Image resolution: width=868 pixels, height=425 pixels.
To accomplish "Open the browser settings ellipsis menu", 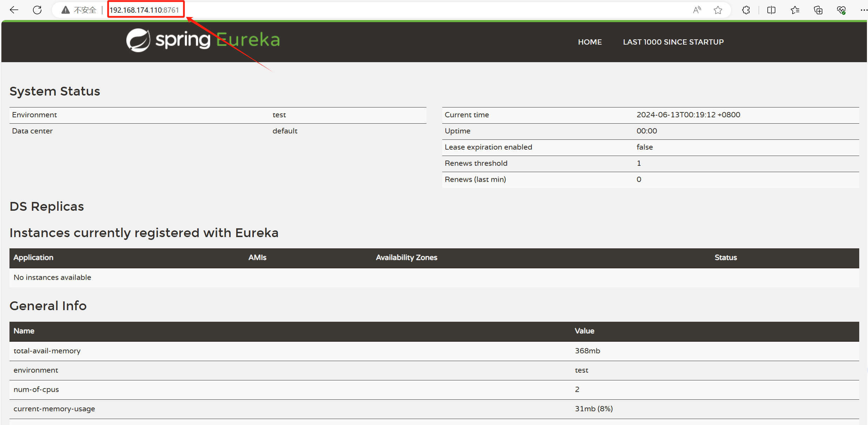I will [863, 10].
